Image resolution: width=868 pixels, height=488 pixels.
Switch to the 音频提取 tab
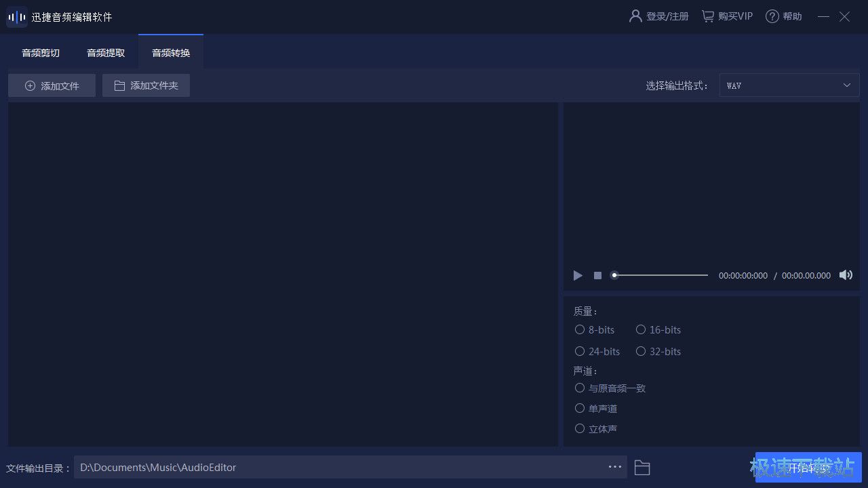coord(106,53)
